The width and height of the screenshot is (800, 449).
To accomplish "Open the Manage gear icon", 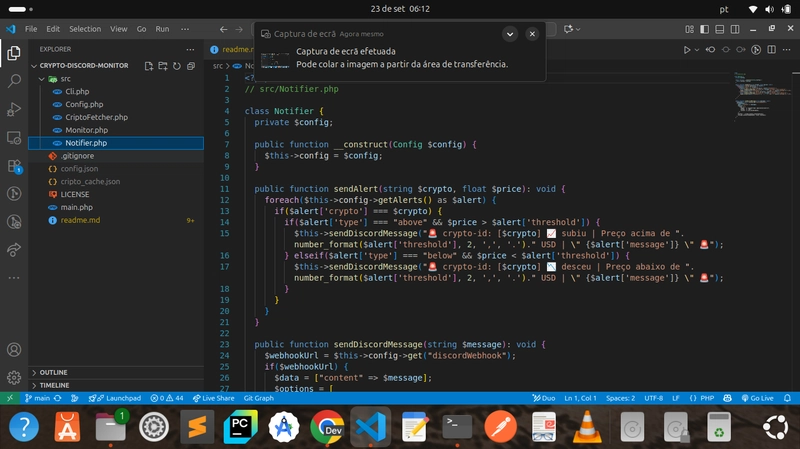I will [14, 377].
